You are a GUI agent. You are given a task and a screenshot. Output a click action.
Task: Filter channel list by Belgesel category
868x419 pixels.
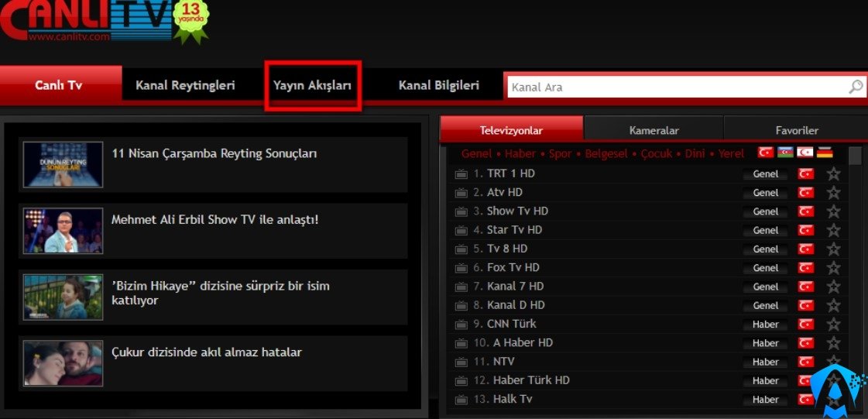click(606, 153)
